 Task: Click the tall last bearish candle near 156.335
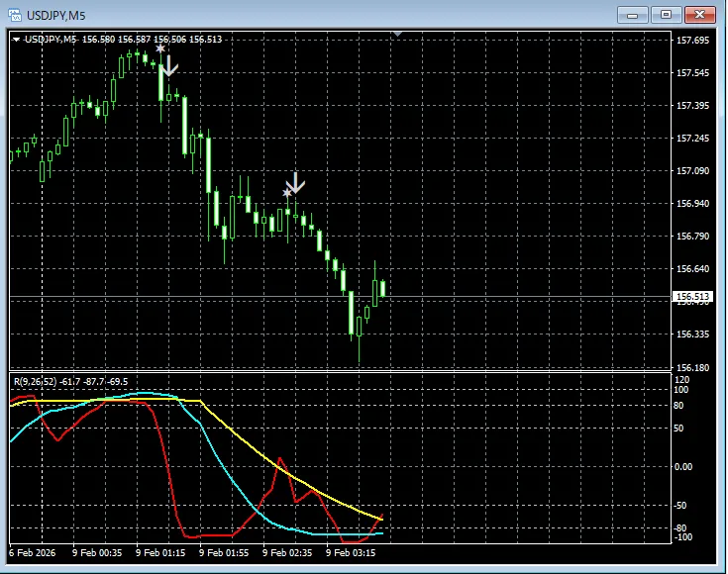click(x=351, y=312)
